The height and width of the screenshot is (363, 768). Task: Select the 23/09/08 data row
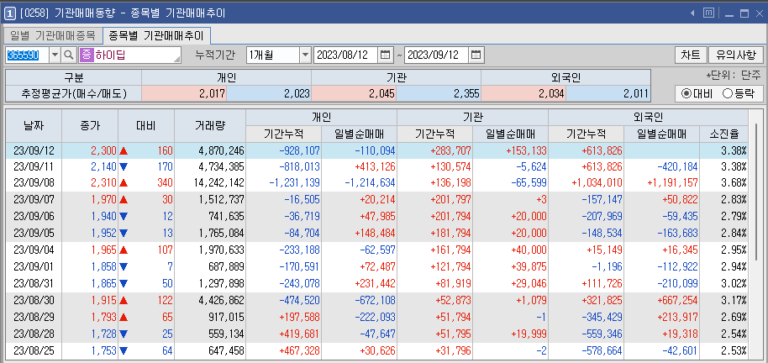[376, 183]
